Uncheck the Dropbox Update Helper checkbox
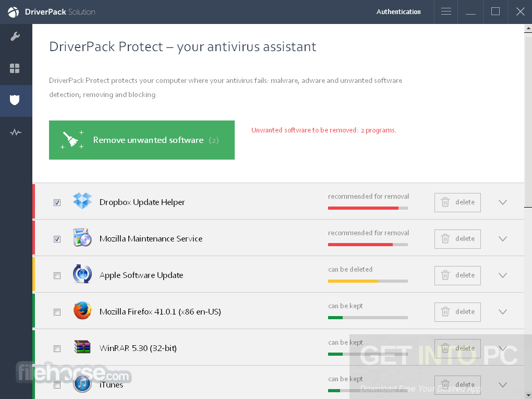 click(x=57, y=202)
